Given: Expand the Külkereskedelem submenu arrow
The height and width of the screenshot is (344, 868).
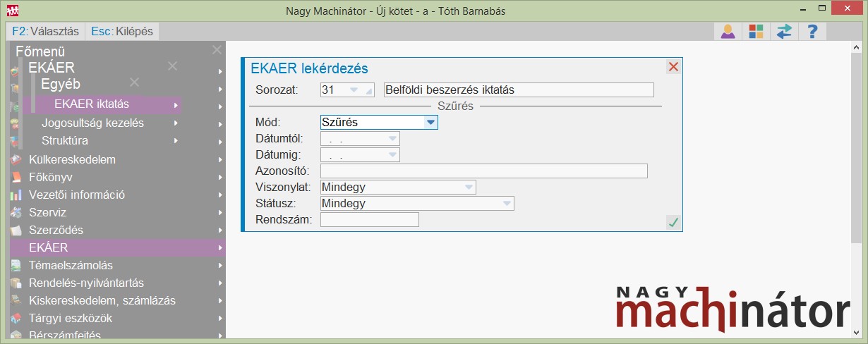Looking at the screenshot, I should coord(221,160).
